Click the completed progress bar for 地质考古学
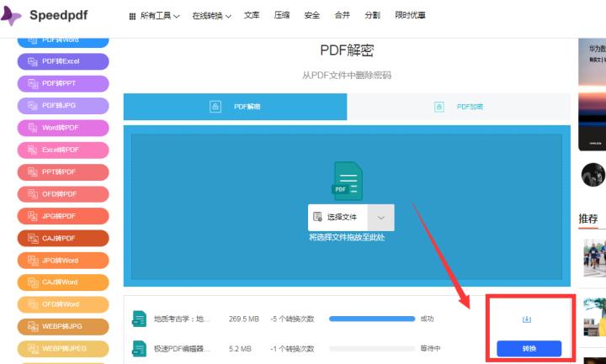The width and height of the screenshot is (606, 364). coord(372,319)
